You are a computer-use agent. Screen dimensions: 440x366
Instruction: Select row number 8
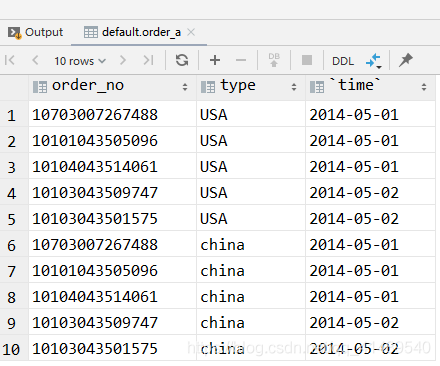pyautogui.click(x=14, y=296)
